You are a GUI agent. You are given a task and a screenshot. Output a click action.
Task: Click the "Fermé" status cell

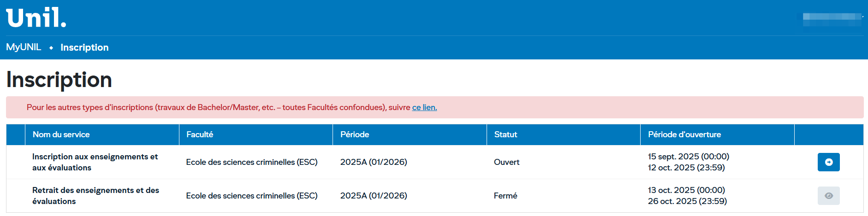tap(505, 196)
